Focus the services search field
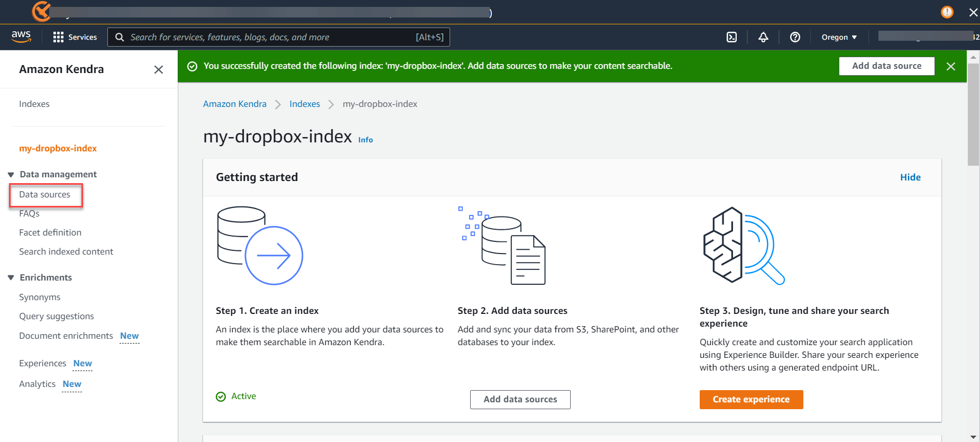Viewport: 980px width, 442px height. point(279,37)
